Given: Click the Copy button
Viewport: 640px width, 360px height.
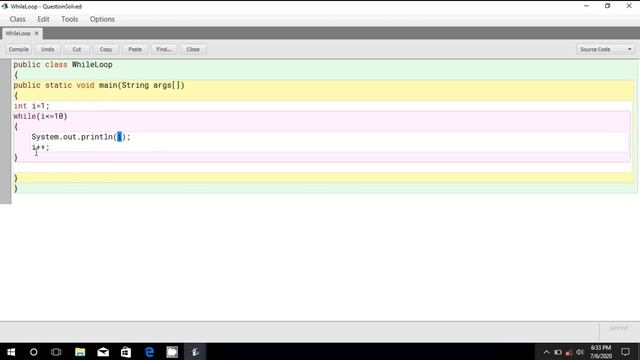Looking at the screenshot, I should pyautogui.click(x=106, y=49).
